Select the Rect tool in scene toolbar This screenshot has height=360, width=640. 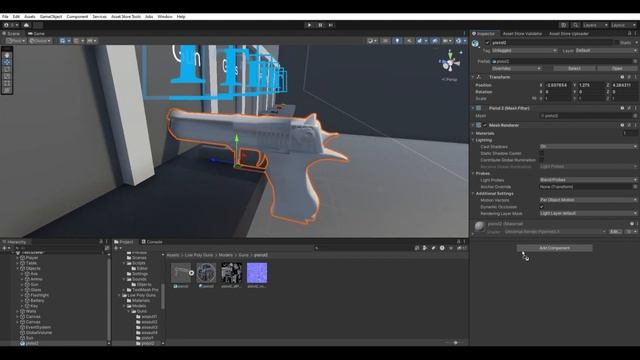coord(7,83)
